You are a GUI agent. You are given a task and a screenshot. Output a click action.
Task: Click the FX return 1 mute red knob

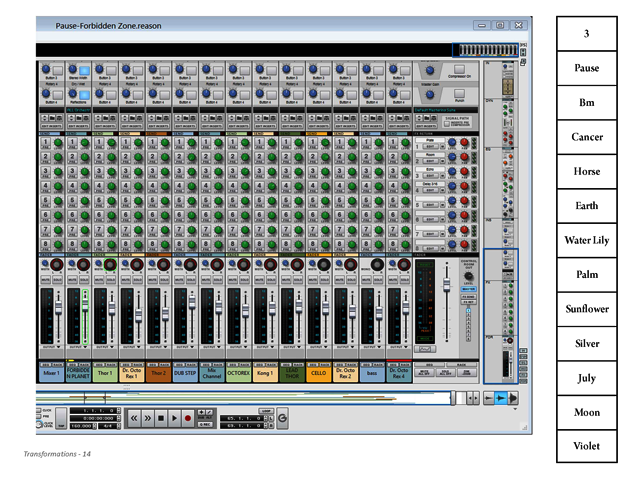[464, 142]
